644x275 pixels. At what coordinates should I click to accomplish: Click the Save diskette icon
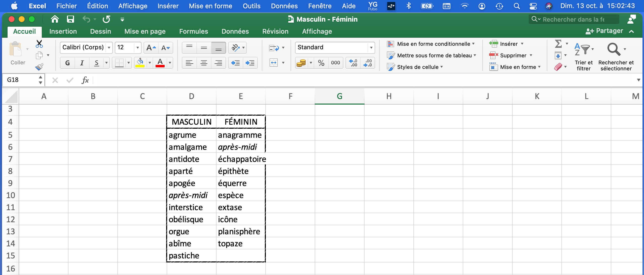(70, 19)
